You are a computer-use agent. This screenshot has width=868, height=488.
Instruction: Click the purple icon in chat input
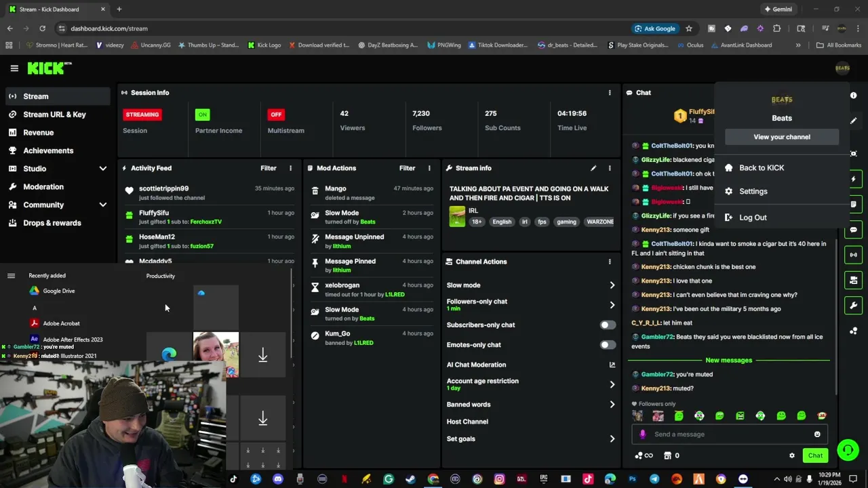[643, 434]
